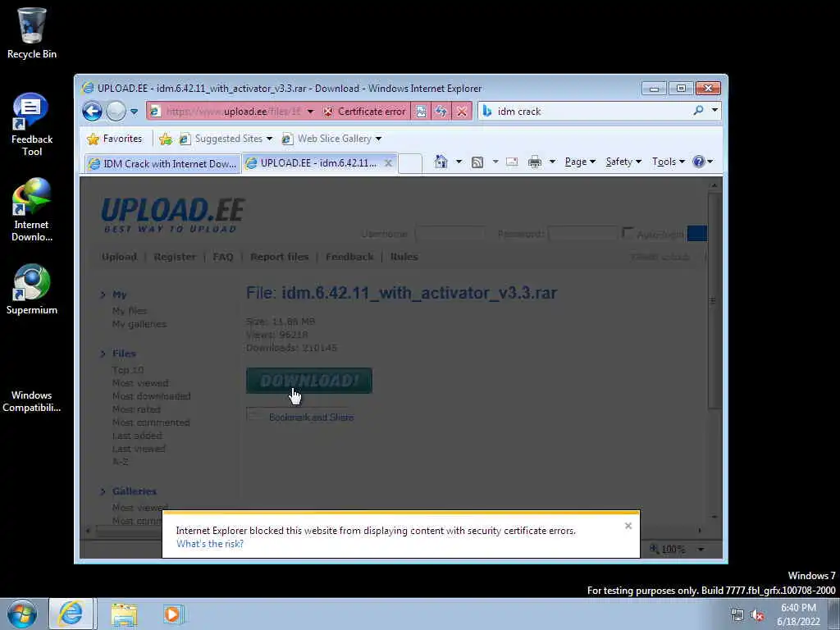Click Report files navigation link

(280, 257)
